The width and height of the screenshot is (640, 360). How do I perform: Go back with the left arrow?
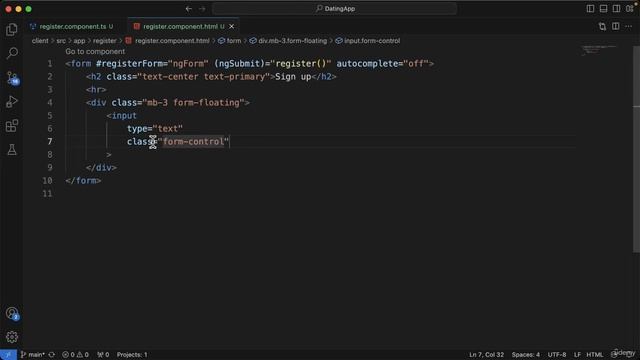point(189,9)
